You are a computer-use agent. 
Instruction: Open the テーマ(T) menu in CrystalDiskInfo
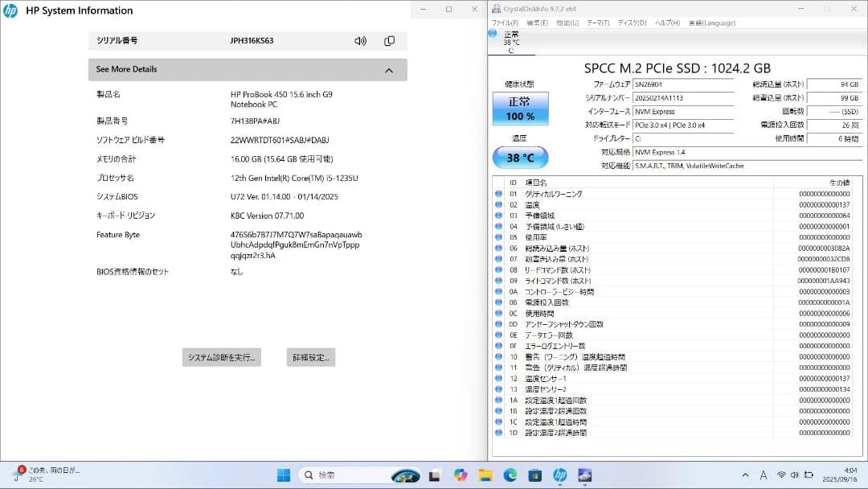[x=600, y=23]
